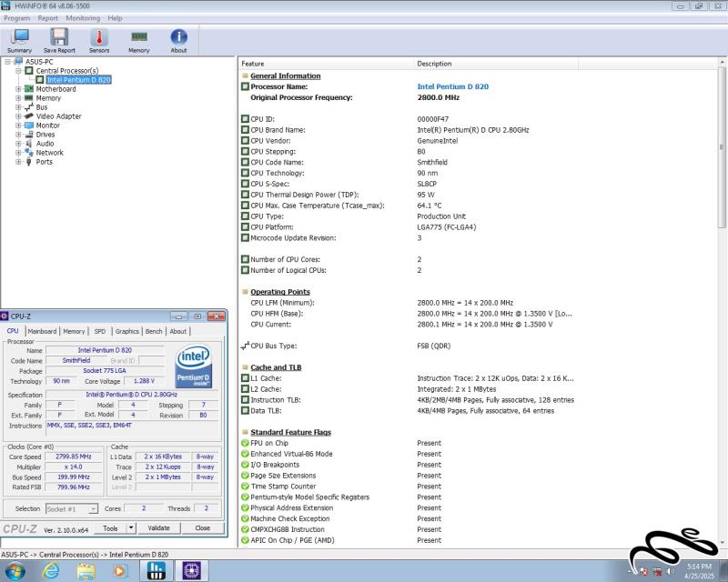Screen dimensions: 728x582
Task: Expand the Monitor tree node
Action: point(18,125)
